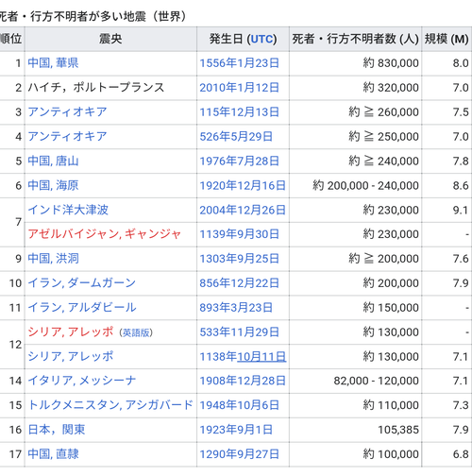
Task: Open the 115年12月13日 date link
Action: point(239,111)
